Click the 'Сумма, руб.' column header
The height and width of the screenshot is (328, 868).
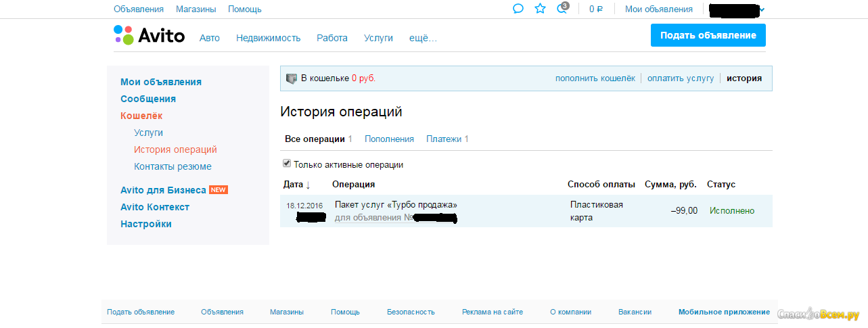pos(671,184)
